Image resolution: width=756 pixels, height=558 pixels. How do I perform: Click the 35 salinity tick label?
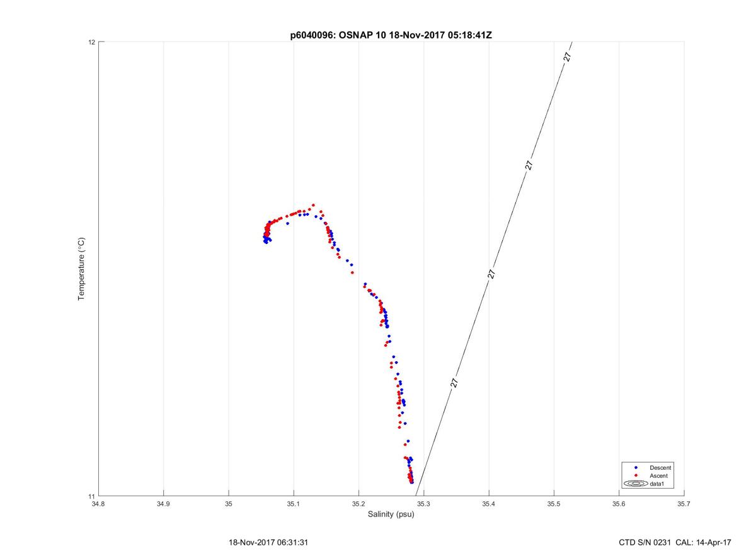point(229,504)
